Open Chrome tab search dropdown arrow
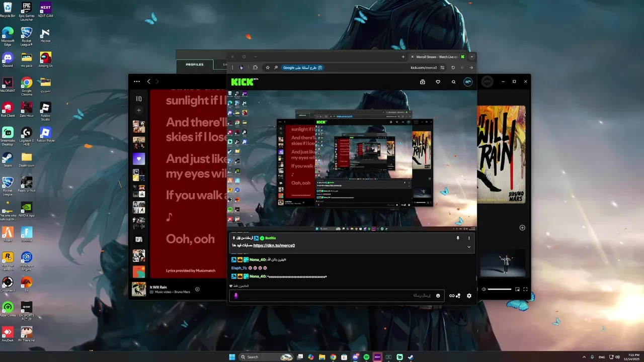 click(471, 57)
